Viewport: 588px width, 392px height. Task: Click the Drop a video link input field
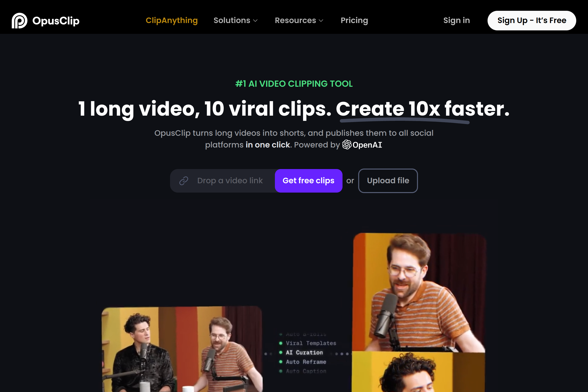[230, 181]
